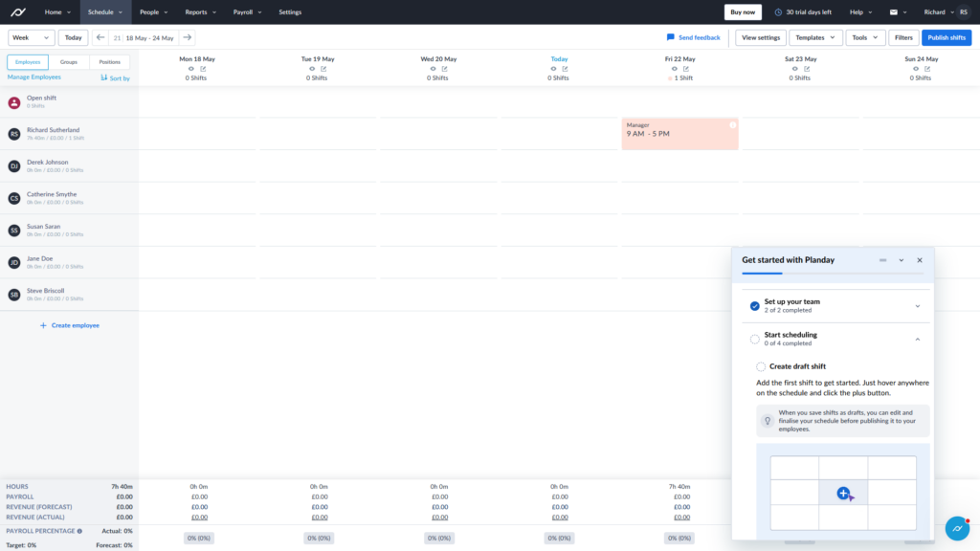This screenshot has height=551, width=980.
Task: Switch to the Groups tab
Action: pyautogui.click(x=69, y=62)
